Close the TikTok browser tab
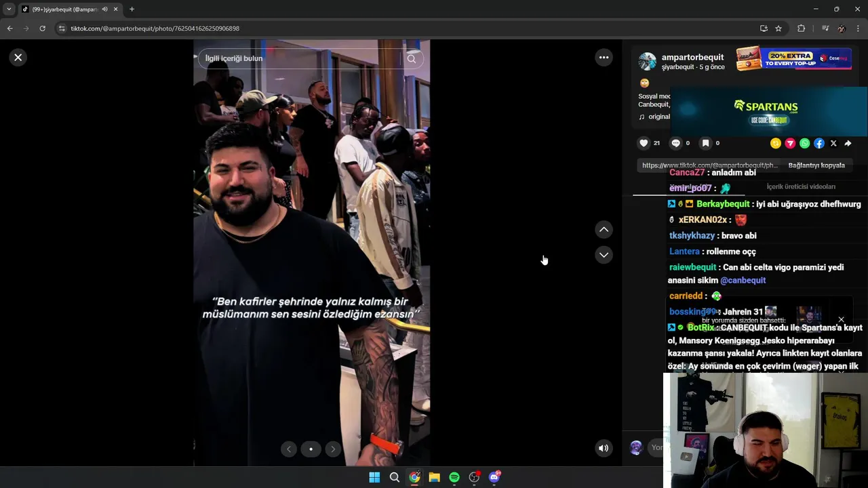The width and height of the screenshot is (868, 488). pyautogui.click(x=115, y=9)
